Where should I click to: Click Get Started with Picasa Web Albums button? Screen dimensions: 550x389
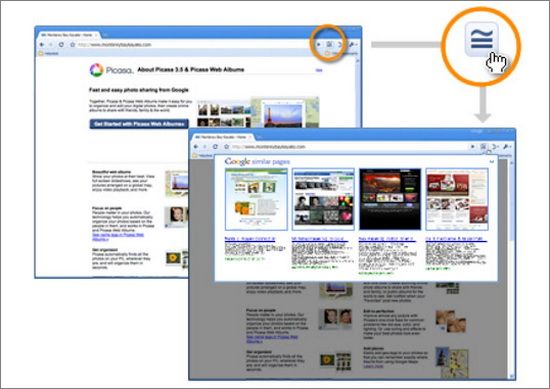(139, 124)
